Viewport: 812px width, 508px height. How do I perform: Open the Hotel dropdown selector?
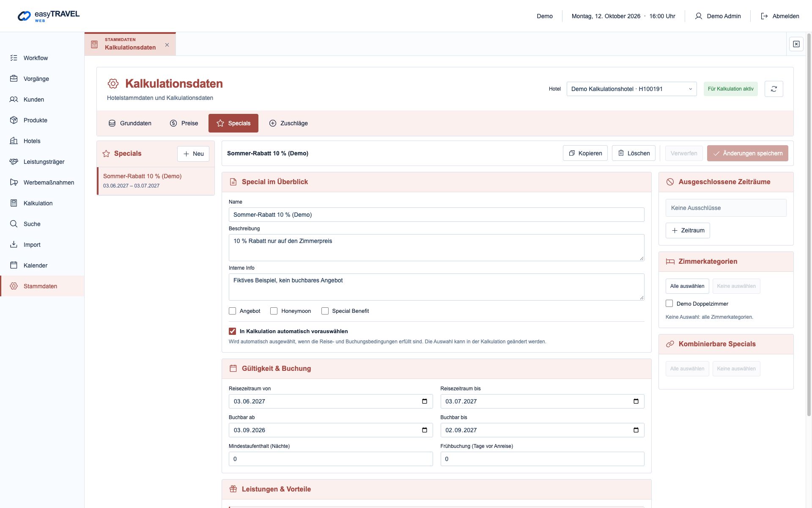(x=631, y=89)
